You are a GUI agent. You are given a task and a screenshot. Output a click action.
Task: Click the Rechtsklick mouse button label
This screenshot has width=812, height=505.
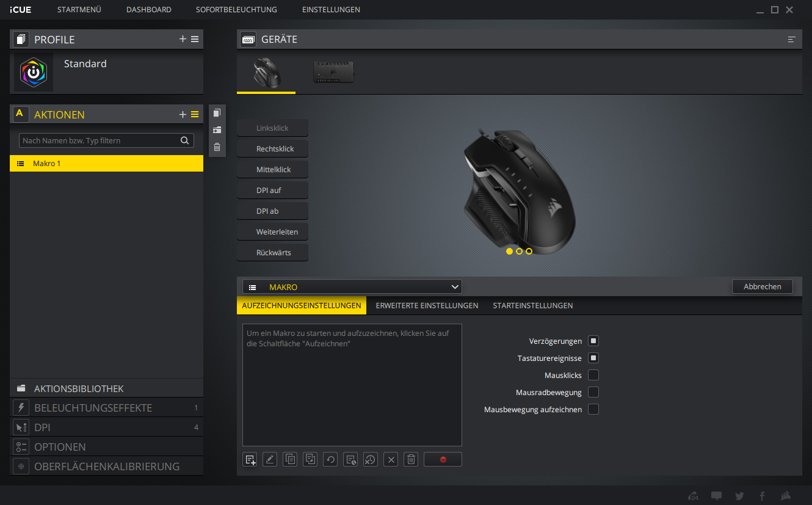(273, 149)
